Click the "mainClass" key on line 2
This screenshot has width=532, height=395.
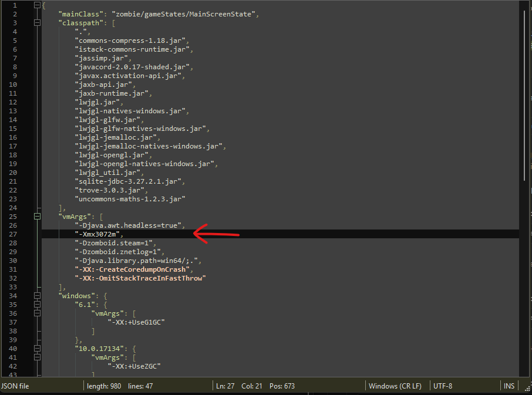pos(80,14)
